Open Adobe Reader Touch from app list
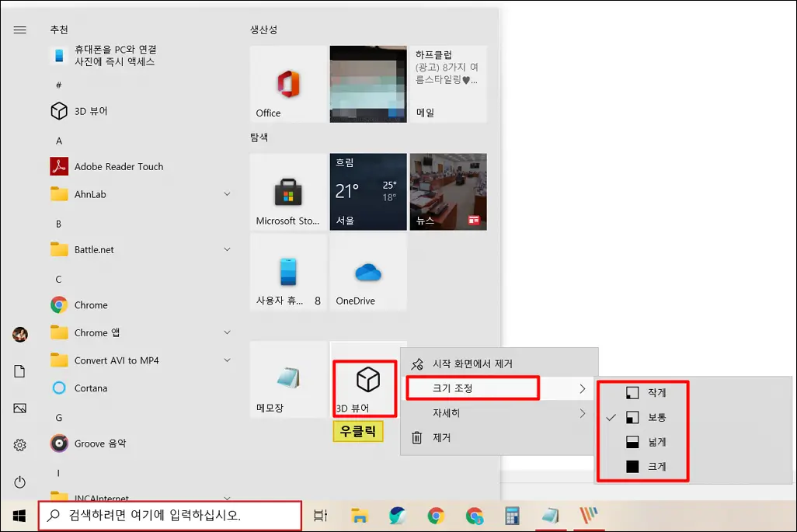This screenshot has width=797, height=532. click(118, 167)
